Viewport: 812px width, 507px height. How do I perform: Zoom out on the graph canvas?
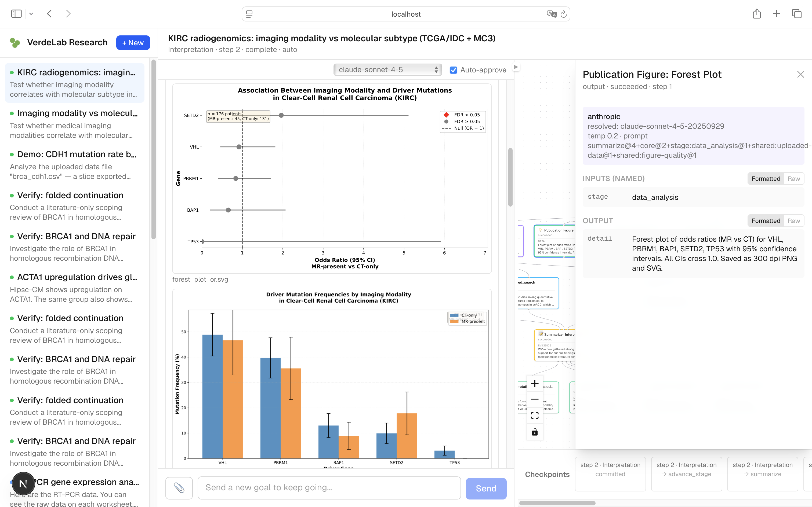(x=535, y=399)
